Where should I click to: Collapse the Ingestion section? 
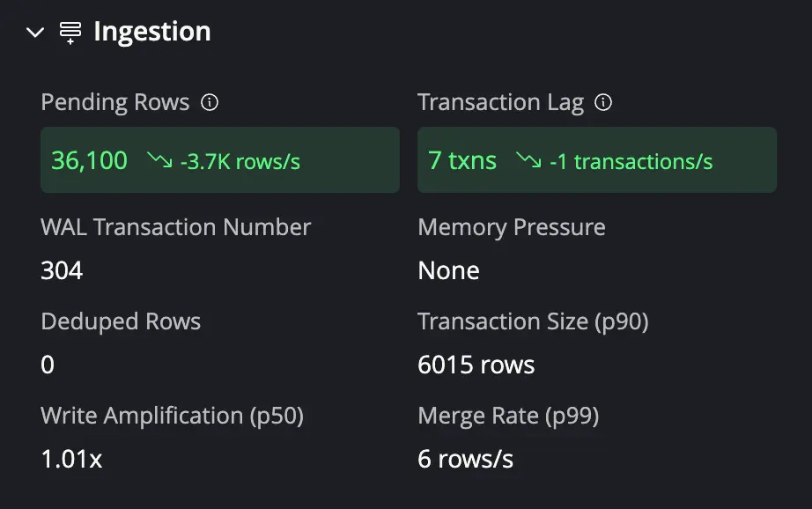pyautogui.click(x=33, y=31)
